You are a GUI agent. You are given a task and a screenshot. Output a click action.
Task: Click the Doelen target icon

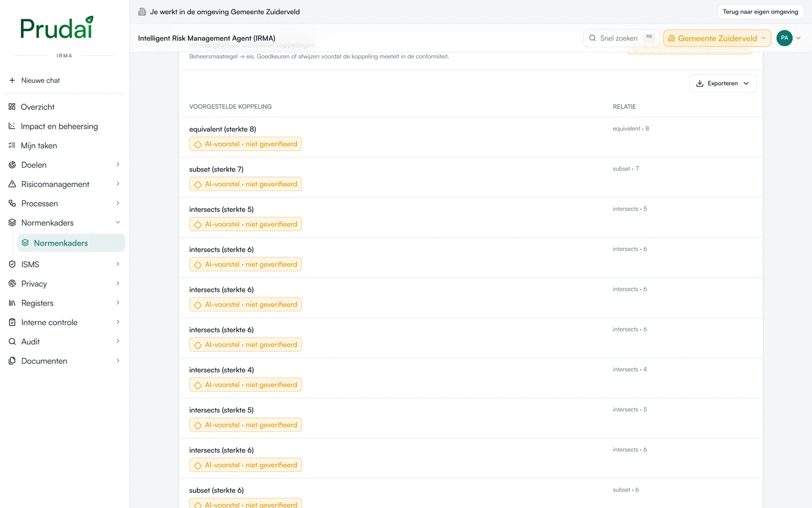(12, 165)
